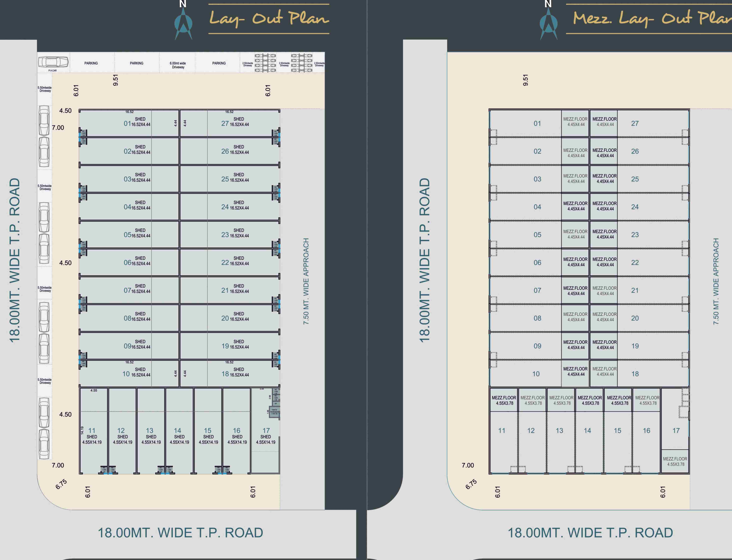Click unit number 13 in the Mezz. plan
The image size is (732, 560).
559,431
